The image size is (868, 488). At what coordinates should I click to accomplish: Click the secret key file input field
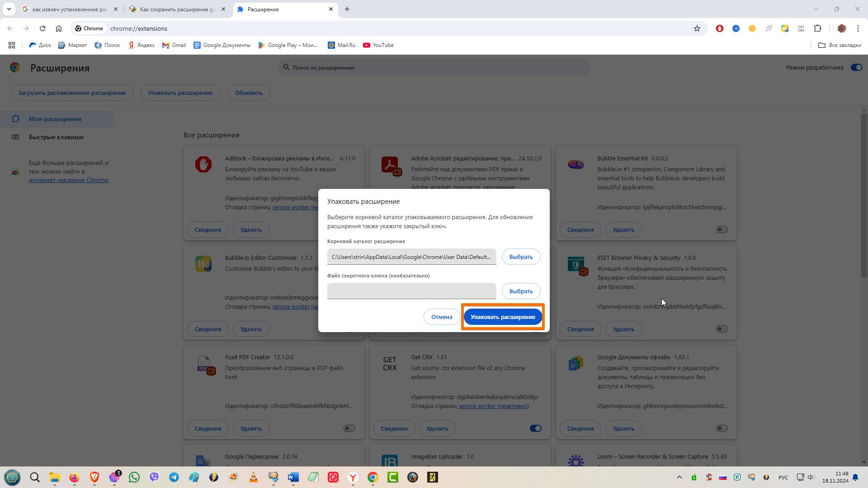pyautogui.click(x=411, y=291)
